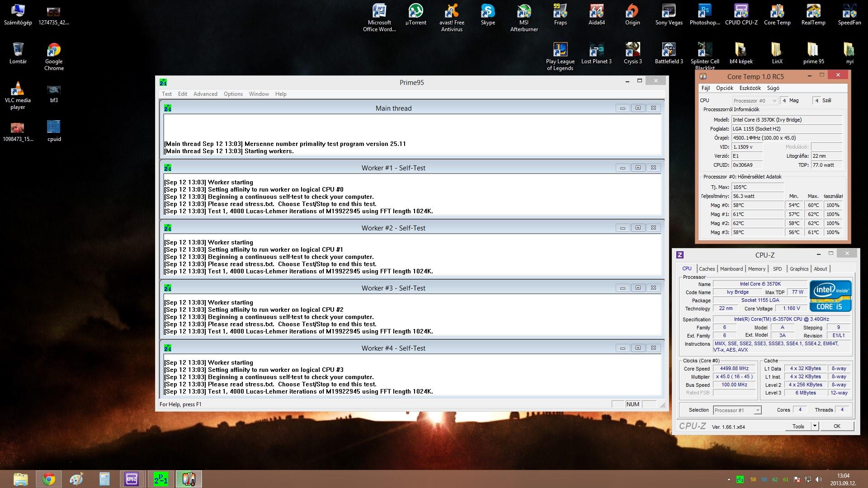Open the Options menu in Prime95
Image resolution: width=868 pixels, height=488 pixels.
coord(233,94)
